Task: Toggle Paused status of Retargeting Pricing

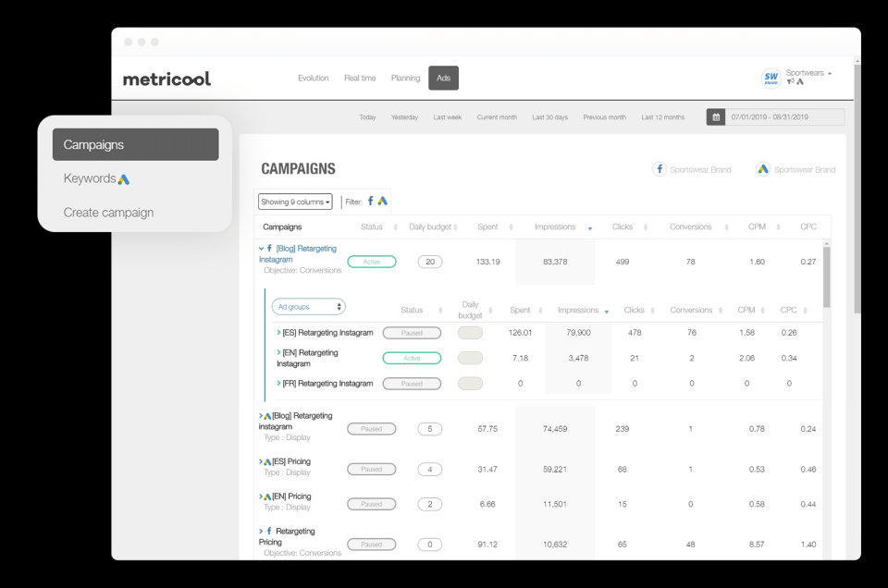Action: pos(372,545)
